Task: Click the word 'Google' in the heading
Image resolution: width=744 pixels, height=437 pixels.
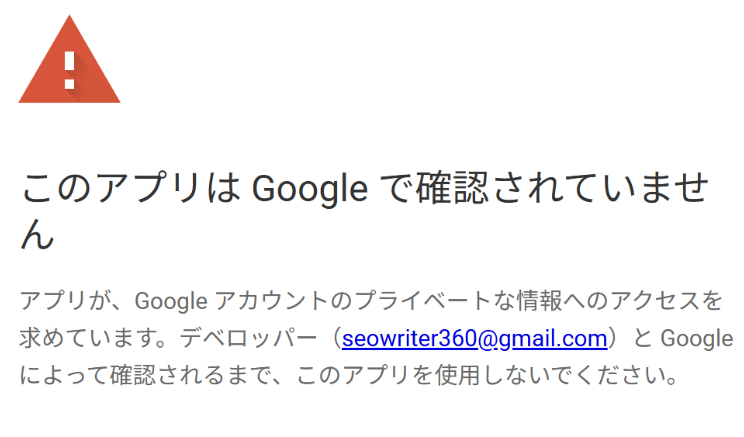Action: click(310, 189)
